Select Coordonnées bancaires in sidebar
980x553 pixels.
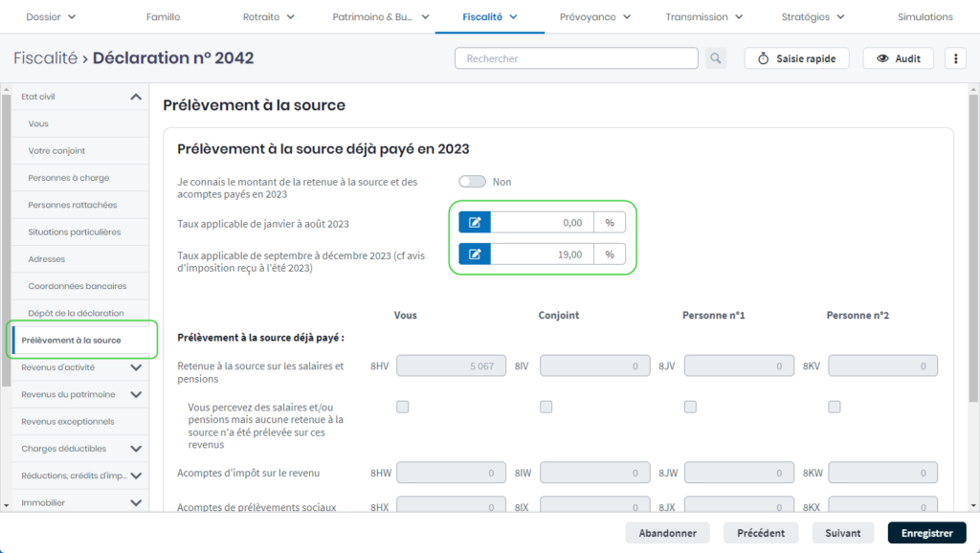click(x=78, y=286)
